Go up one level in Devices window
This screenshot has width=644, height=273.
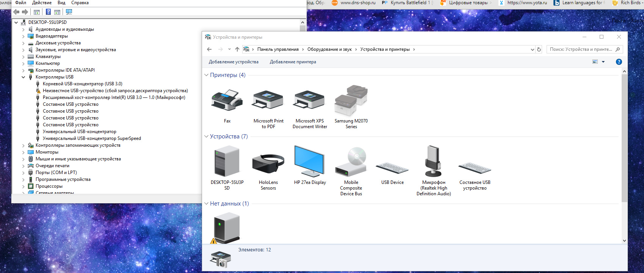pos(237,49)
